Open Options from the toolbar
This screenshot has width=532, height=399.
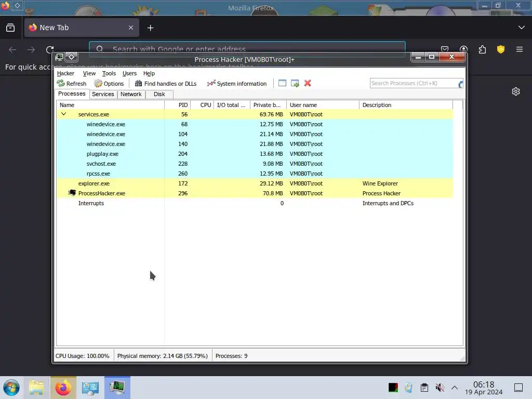pyautogui.click(x=109, y=84)
